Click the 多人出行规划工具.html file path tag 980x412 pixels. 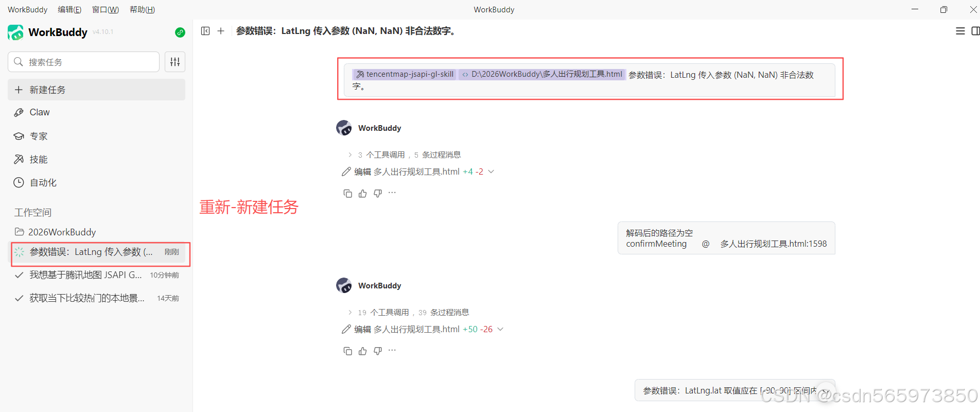(x=542, y=74)
